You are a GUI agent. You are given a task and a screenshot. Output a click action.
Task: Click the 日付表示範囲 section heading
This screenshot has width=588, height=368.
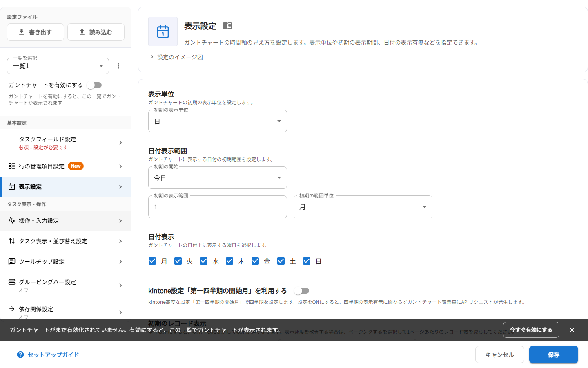[x=168, y=151]
